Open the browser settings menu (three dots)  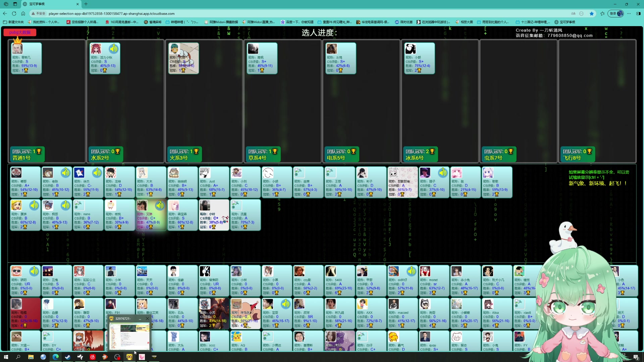click(629, 14)
